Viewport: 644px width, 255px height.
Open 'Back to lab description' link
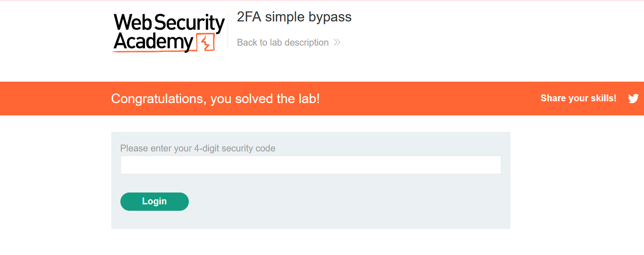[x=283, y=42]
